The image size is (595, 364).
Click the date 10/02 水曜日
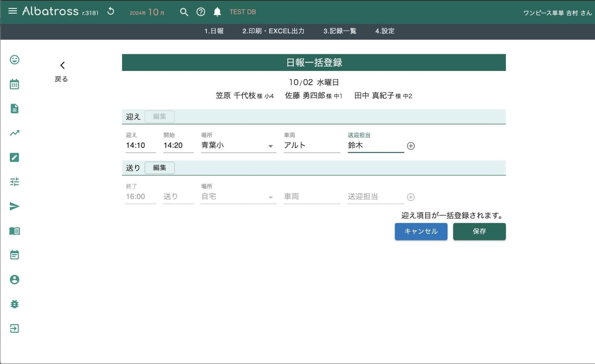(x=314, y=82)
